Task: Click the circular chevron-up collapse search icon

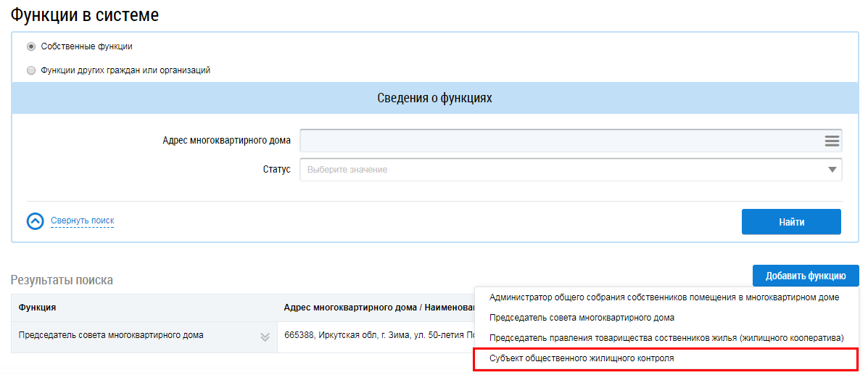Action: (x=36, y=221)
